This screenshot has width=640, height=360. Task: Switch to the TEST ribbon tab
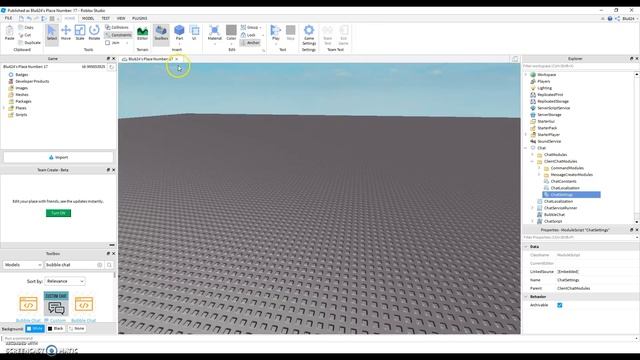point(105,18)
